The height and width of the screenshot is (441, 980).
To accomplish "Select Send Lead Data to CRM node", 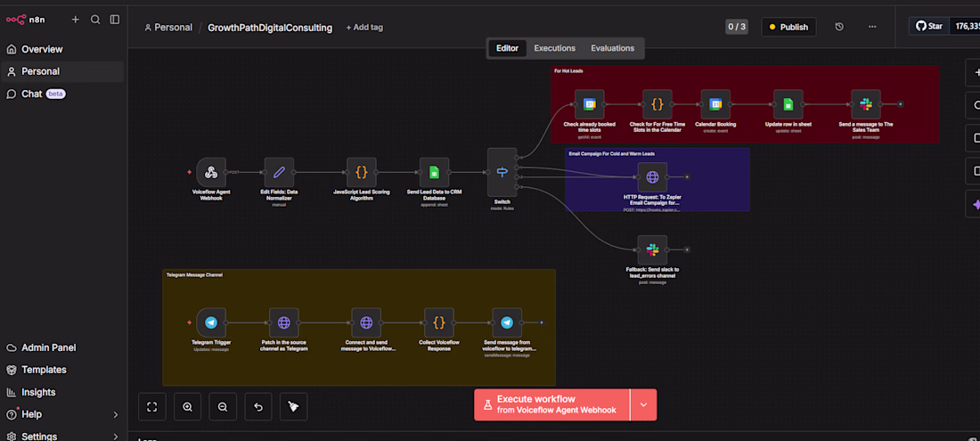I will (435, 172).
